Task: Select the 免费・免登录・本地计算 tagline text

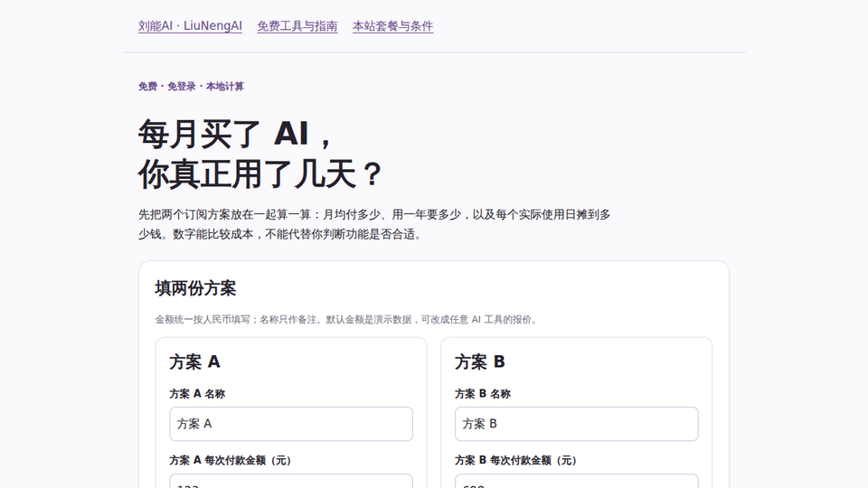Action: 191,87
